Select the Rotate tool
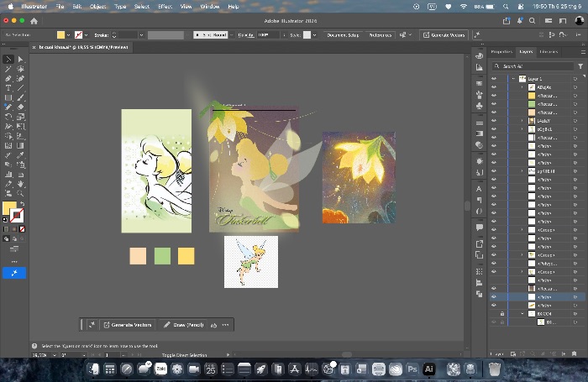This screenshot has width=588, height=382. click(x=8, y=117)
